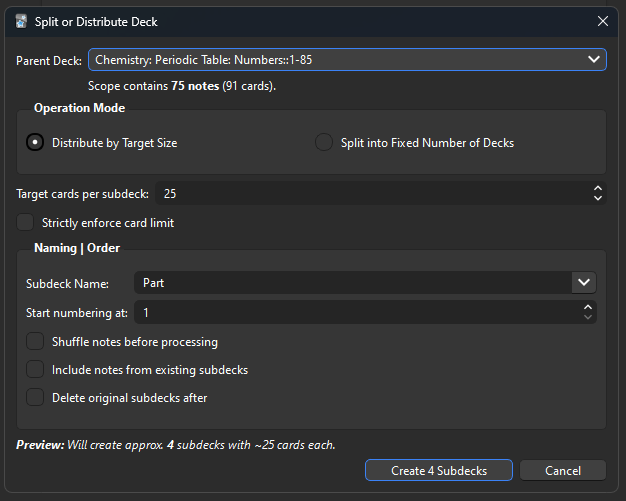Increase target cards per subdeck value
626x501 pixels.
[598, 188]
